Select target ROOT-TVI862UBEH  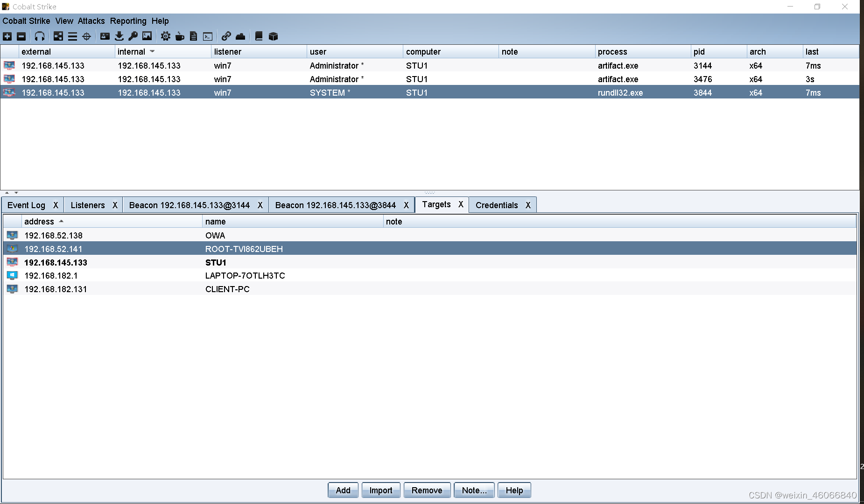coord(430,249)
